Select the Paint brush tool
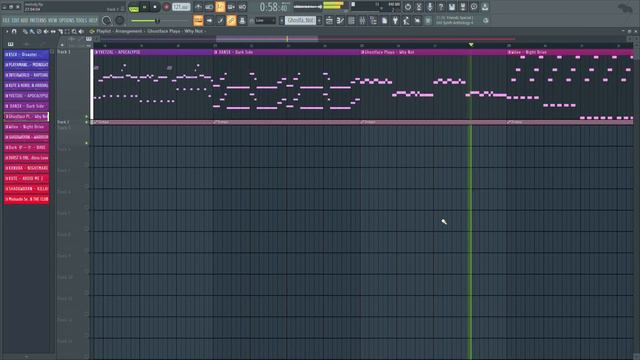Image resolution: width=640 pixels, height=360 pixels. pos(32,31)
